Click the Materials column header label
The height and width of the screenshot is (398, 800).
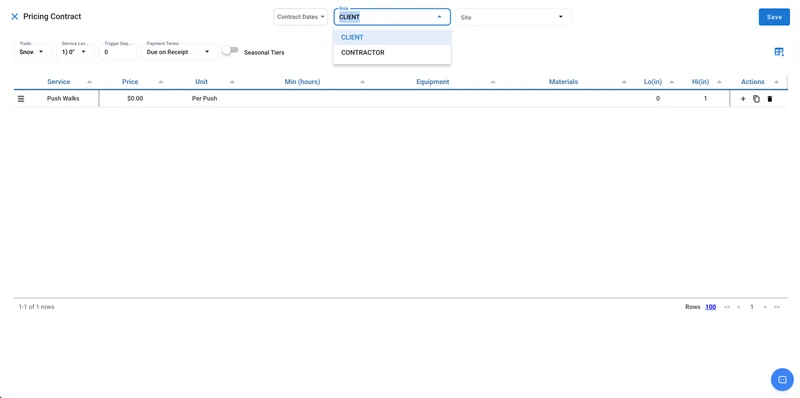563,82
